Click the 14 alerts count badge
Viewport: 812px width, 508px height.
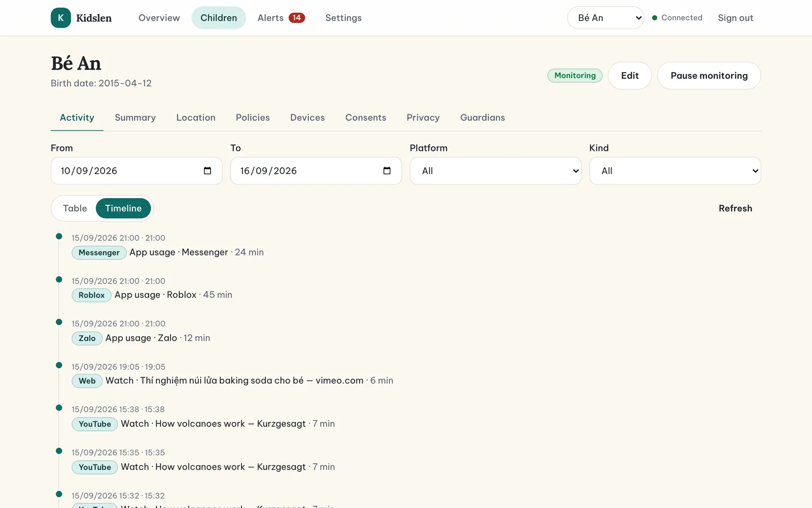tap(297, 18)
